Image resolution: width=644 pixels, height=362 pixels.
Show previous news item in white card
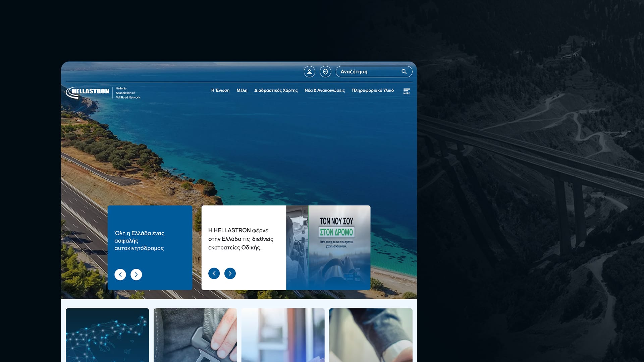pos(214,274)
